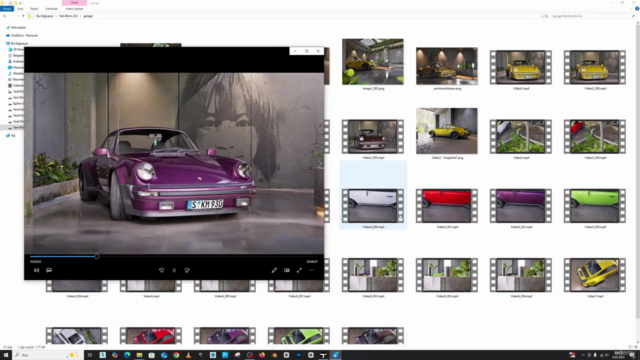This screenshot has width=640, height=360.
Task: Select the green car door Video4_003.mp4 thumbnail
Action: [x=595, y=206]
